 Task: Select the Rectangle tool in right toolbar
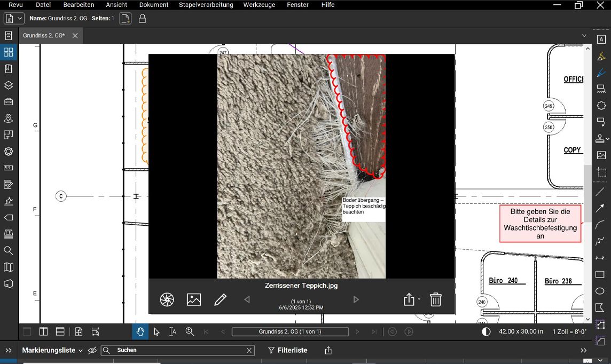(x=600, y=274)
